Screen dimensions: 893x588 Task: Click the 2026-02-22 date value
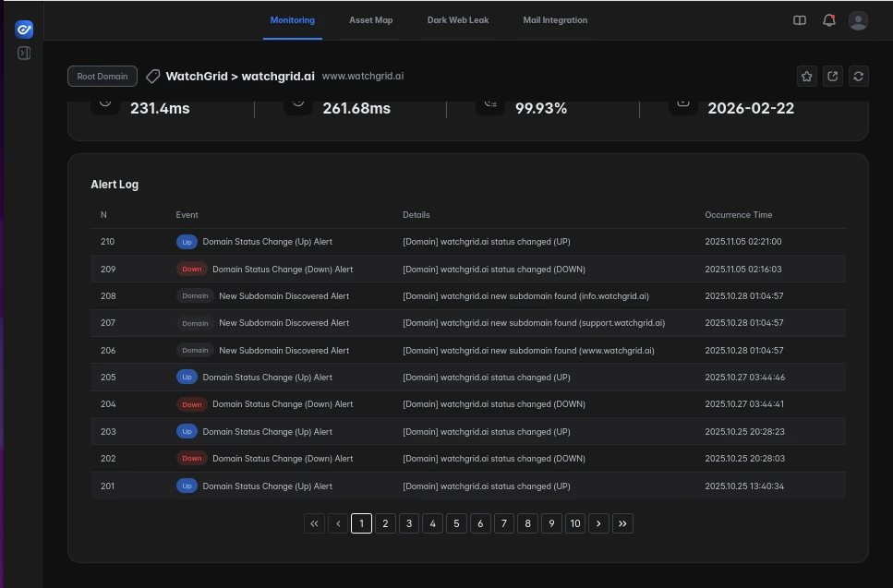pos(751,108)
